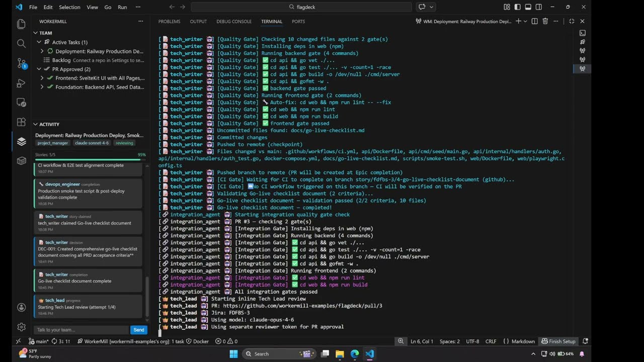Image resolution: width=644 pixels, height=362 pixels.
Task: Switch to the OUTPUT tab
Action: tap(198, 22)
